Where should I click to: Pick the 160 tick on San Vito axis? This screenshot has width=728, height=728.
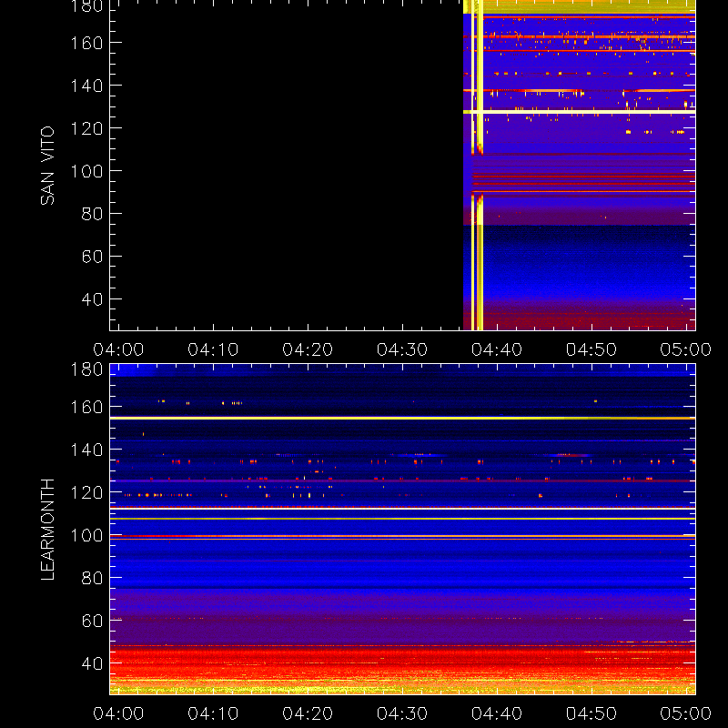point(86,43)
